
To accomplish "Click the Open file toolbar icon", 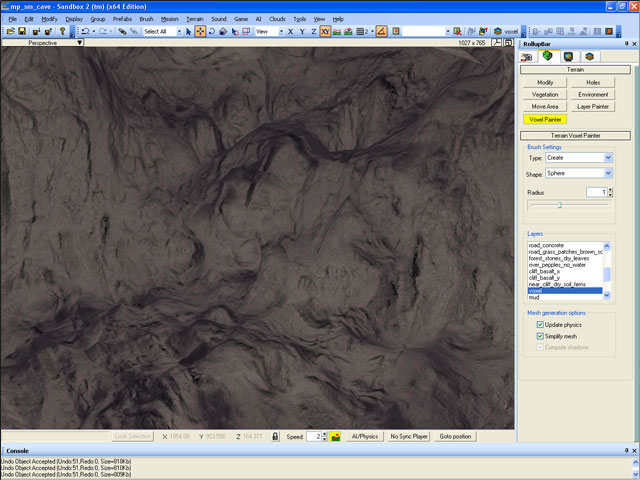I will [9, 31].
